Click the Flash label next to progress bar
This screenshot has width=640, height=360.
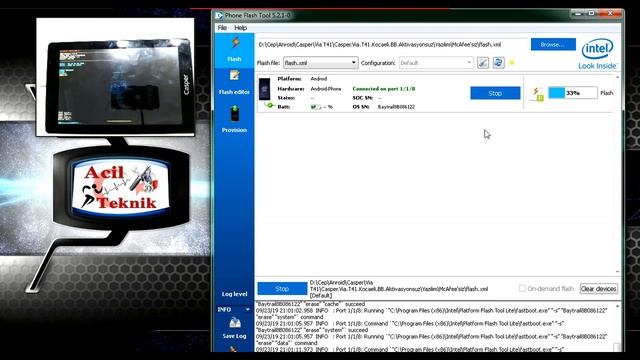(607, 93)
